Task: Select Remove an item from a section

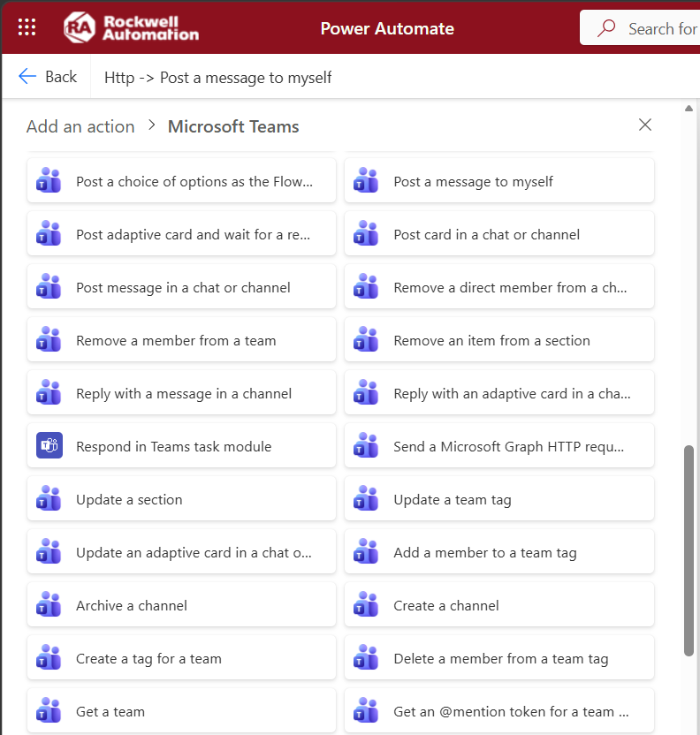Action: click(498, 340)
